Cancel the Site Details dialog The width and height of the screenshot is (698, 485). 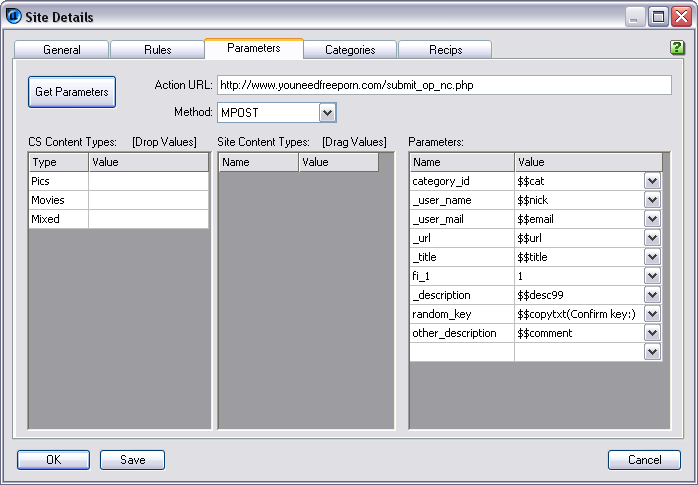(644, 460)
